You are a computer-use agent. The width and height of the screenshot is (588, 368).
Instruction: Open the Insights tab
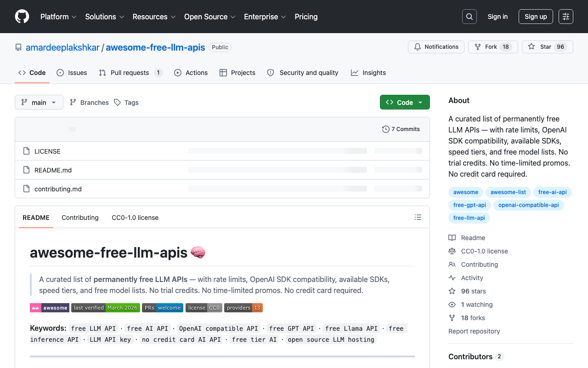tap(368, 73)
